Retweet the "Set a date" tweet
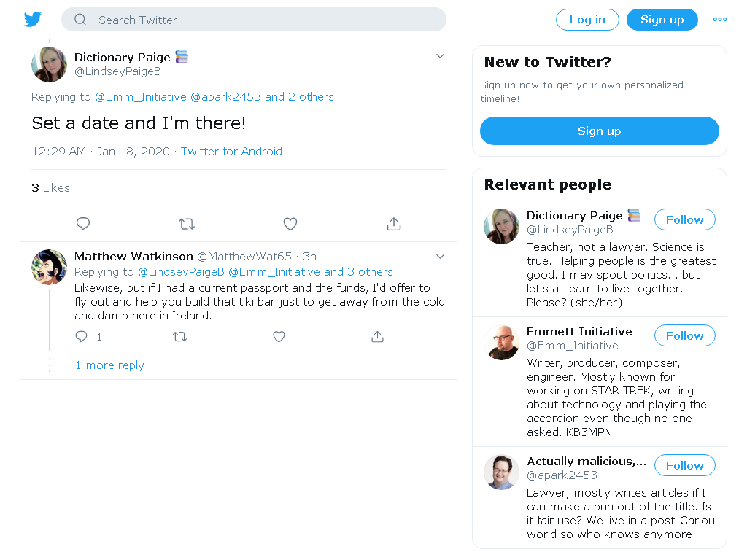This screenshot has width=747, height=560. coord(186,223)
